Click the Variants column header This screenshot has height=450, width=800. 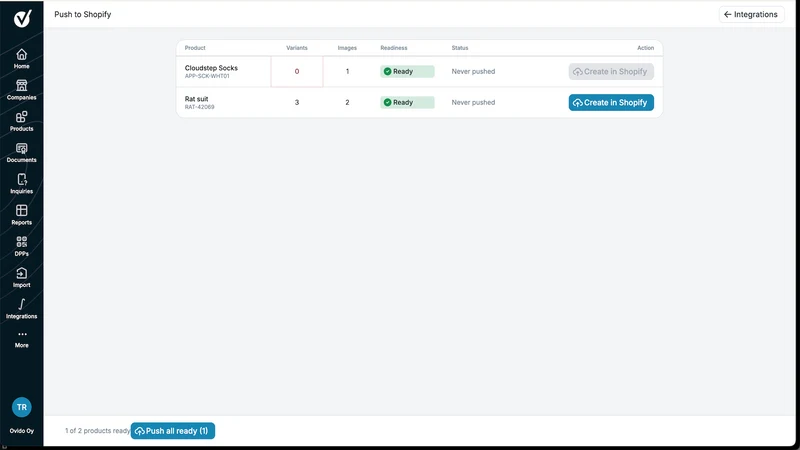[x=297, y=48]
